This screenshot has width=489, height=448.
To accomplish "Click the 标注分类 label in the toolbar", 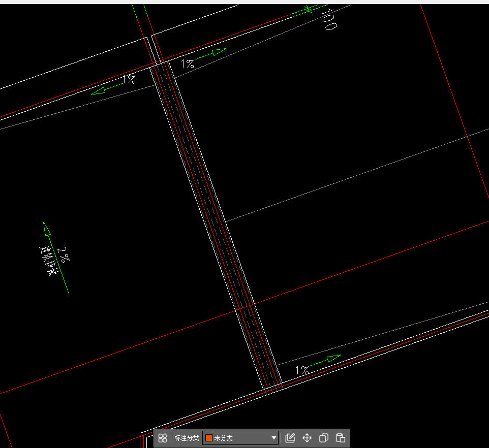I will coord(187,438).
